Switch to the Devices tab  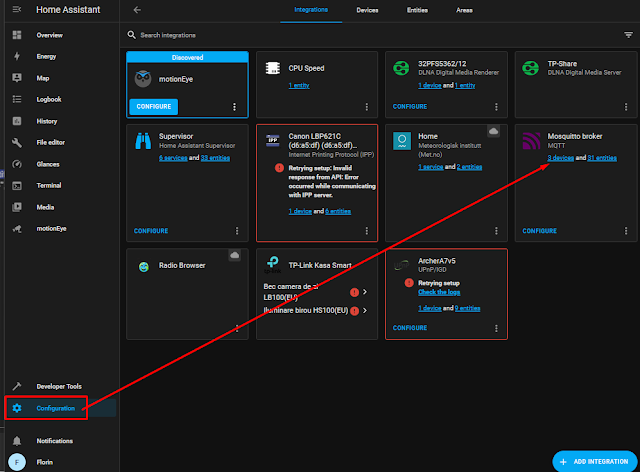click(x=367, y=10)
